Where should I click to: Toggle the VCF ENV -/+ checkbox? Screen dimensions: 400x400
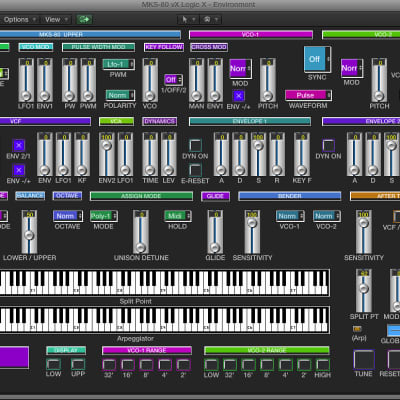point(19,170)
